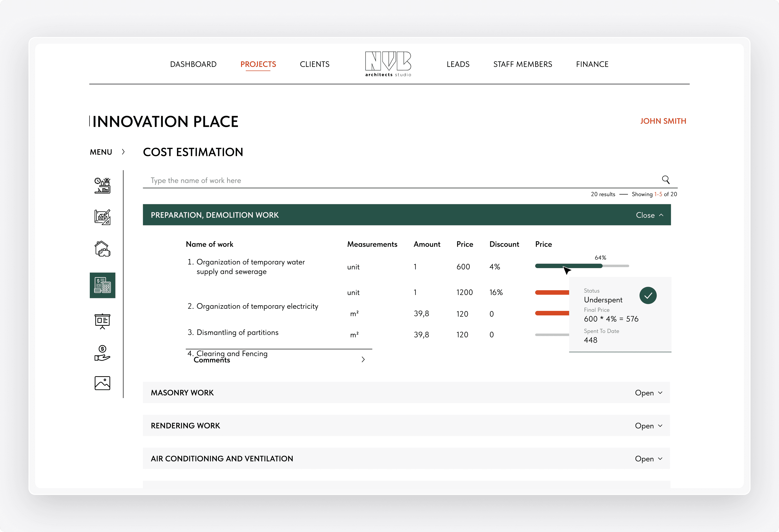779x532 pixels.
Task: Click the Final Price formula text
Action: [x=611, y=319]
